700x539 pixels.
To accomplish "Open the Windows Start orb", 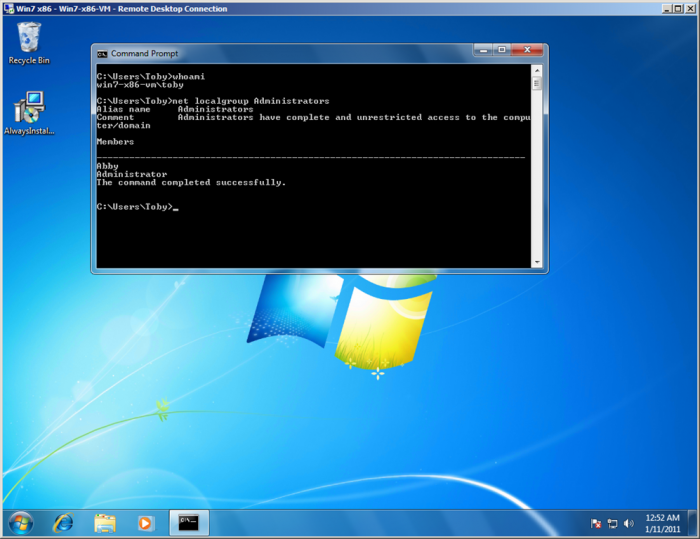I will pyautogui.click(x=21, y=522).
